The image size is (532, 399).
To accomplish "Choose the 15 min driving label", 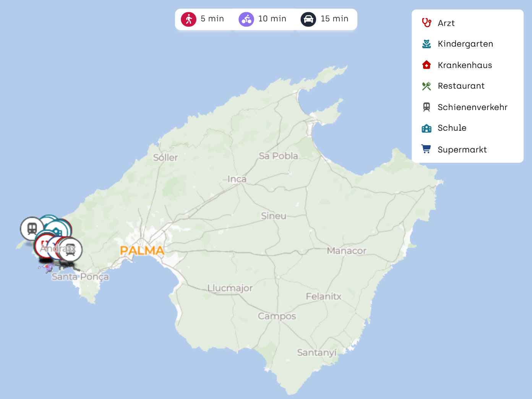I will 334,19.
